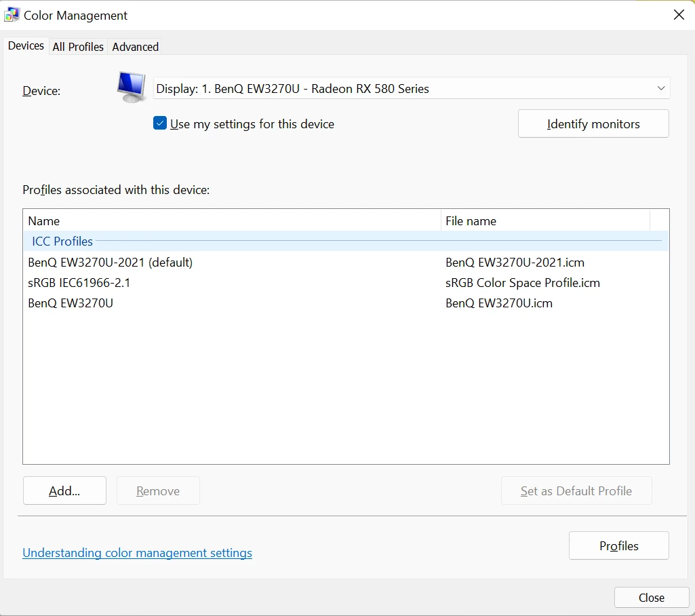Select BenQ EW3270U-2021 (default) profile row
Image resolution: width=695 pixels, height=616 pixels.
(346, 262)
